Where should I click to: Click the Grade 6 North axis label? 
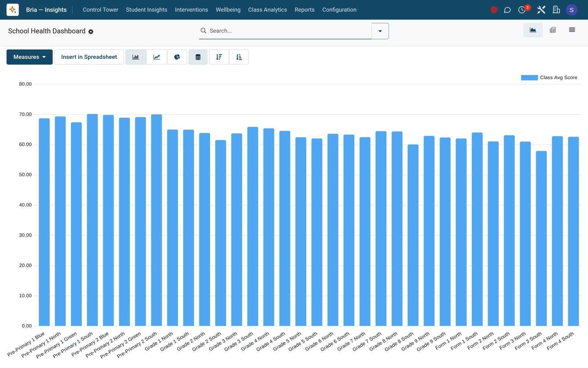tap(319, 341)
